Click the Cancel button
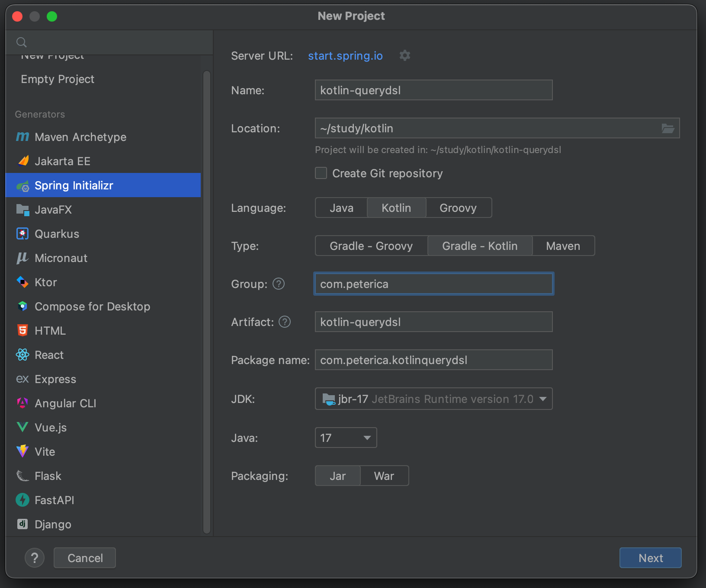 click(85, 558)
